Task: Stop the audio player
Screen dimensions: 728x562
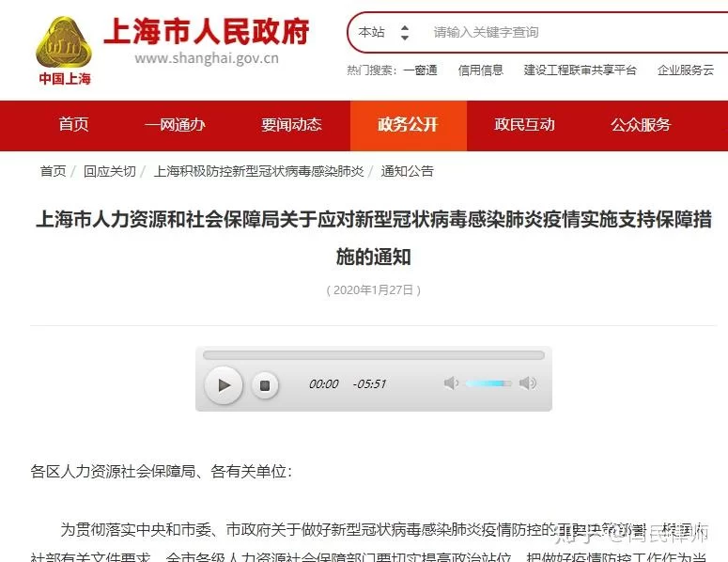Action: point(265,384)
